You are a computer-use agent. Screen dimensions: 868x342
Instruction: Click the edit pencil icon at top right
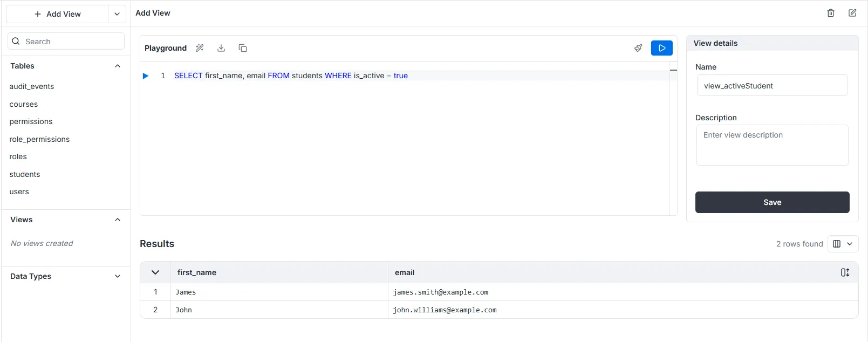tap(852, 13)
